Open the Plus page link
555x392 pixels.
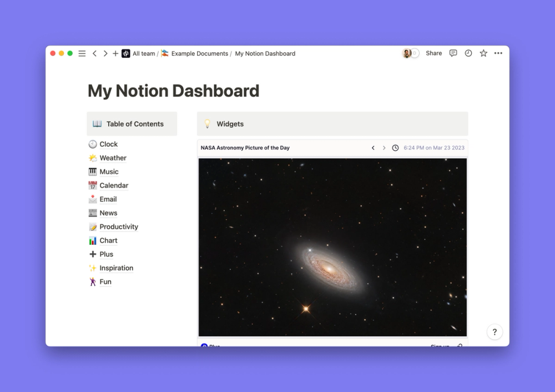click(106, 254)
